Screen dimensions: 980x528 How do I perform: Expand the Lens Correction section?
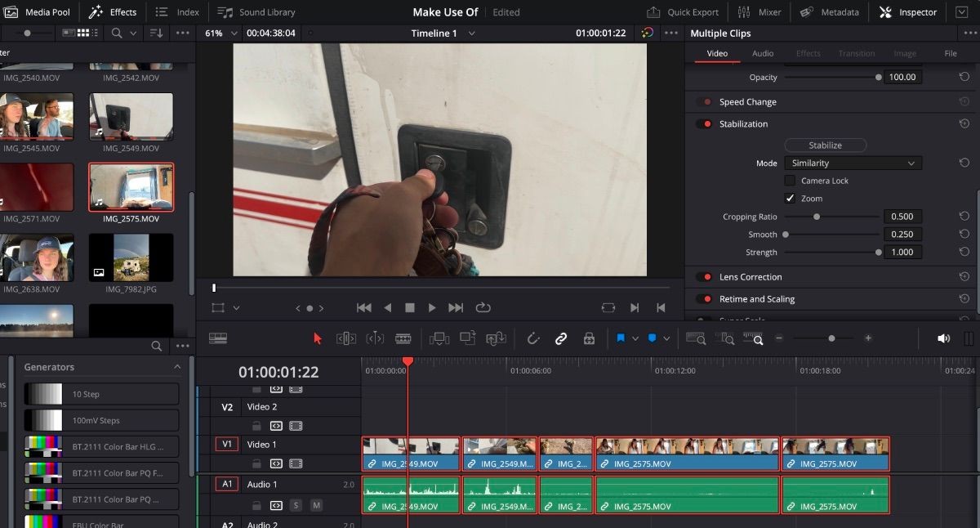click(751, 277)
